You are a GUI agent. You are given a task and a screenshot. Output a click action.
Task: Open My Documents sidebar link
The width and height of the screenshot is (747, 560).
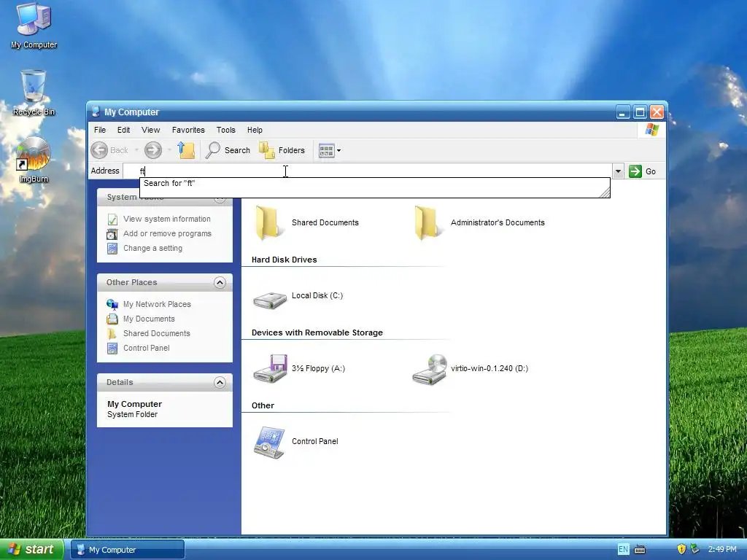coord(149,319)
